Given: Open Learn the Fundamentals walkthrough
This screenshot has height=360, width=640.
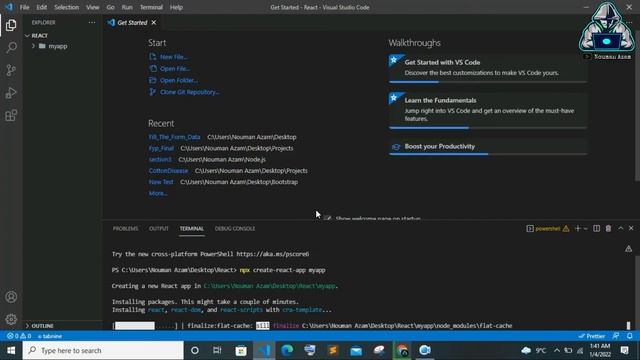Looking at the screenshot, I should coord(488,110).
